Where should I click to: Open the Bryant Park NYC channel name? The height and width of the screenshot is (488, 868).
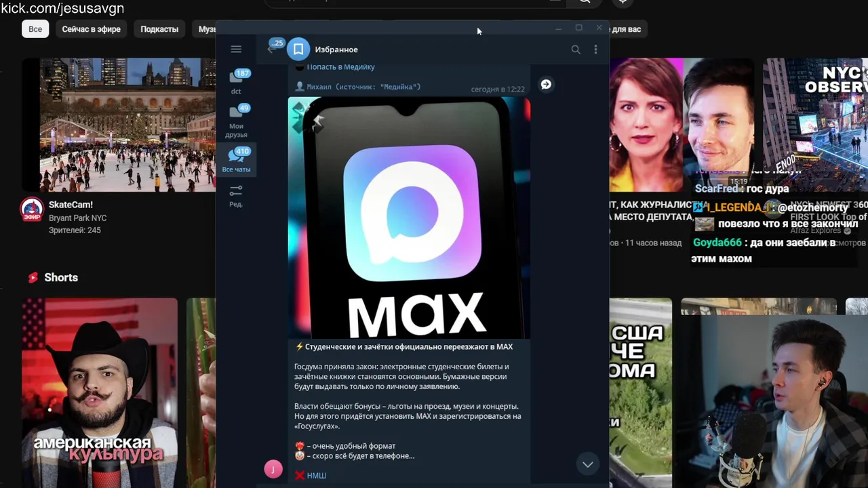click(77, 218)
